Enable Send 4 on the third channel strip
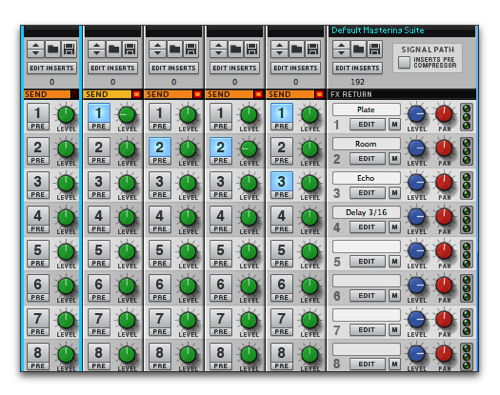 pos(160,216)
